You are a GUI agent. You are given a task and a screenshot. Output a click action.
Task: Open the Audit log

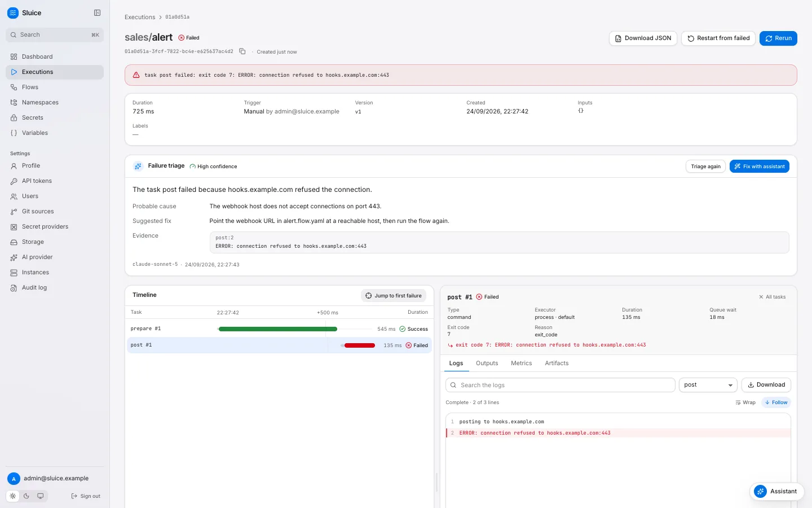(x=55, y=287)
